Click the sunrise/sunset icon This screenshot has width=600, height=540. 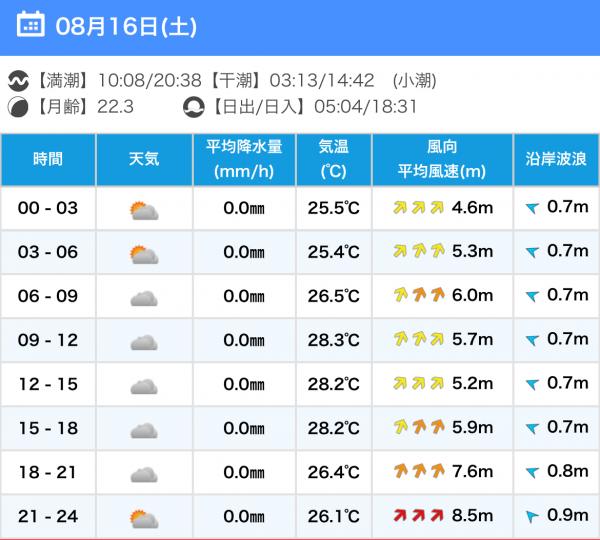(x=194, y=106)
